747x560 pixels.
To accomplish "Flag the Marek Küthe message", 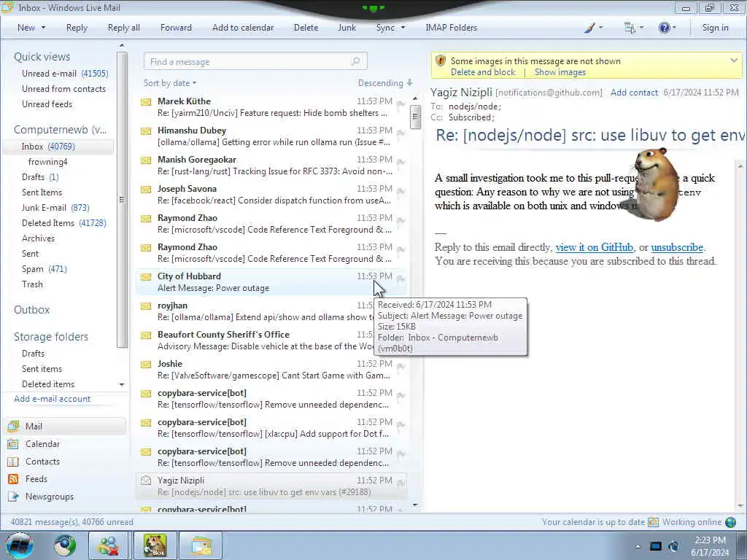I will click(x=400, y=104).
